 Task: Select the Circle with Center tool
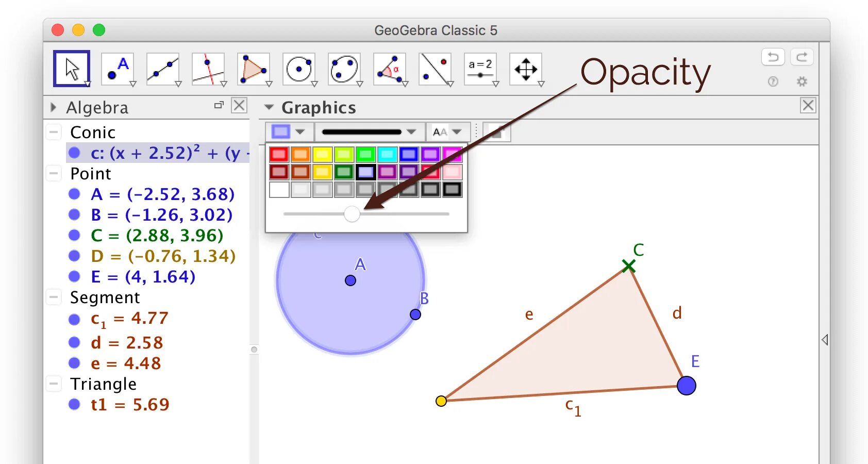(299, 68)
